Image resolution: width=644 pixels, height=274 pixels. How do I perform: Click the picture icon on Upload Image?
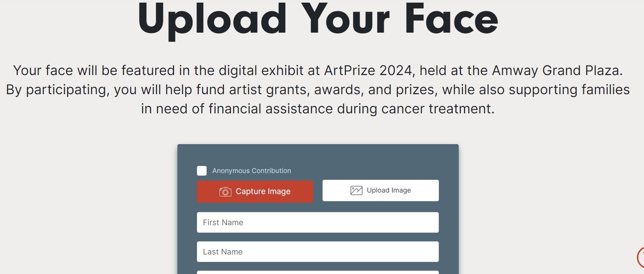coord(356,190)
